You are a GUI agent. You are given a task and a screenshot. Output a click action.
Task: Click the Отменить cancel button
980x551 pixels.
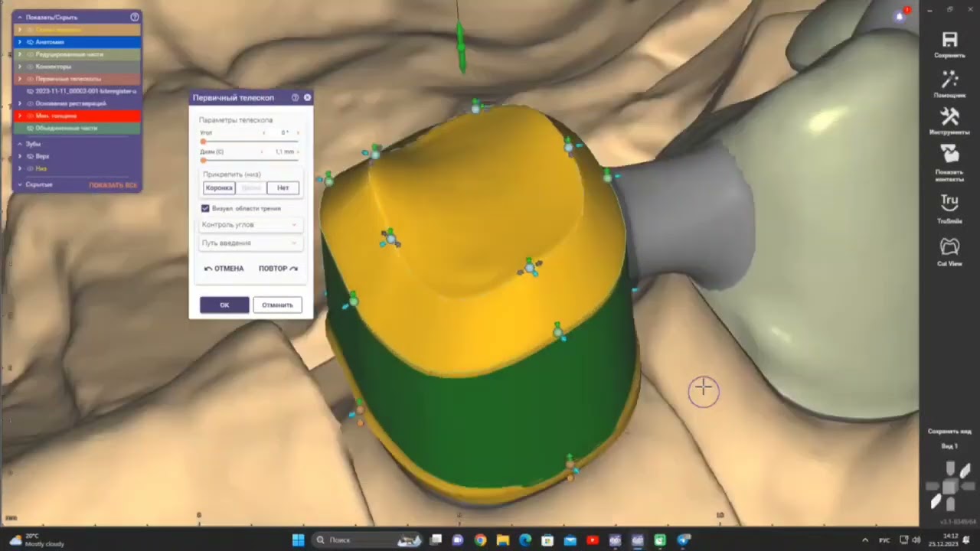point(277,305)
